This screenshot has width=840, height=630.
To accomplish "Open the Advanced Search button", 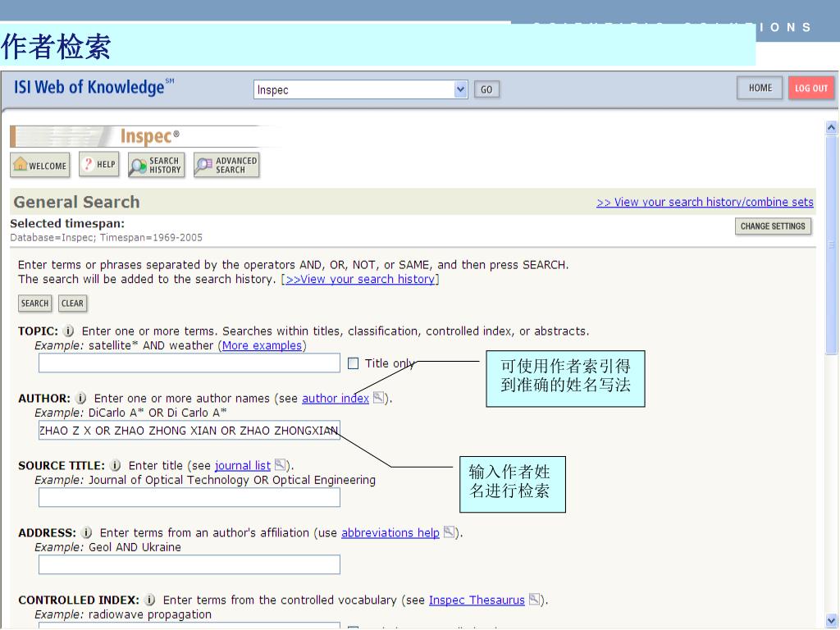I will [226, 165].
